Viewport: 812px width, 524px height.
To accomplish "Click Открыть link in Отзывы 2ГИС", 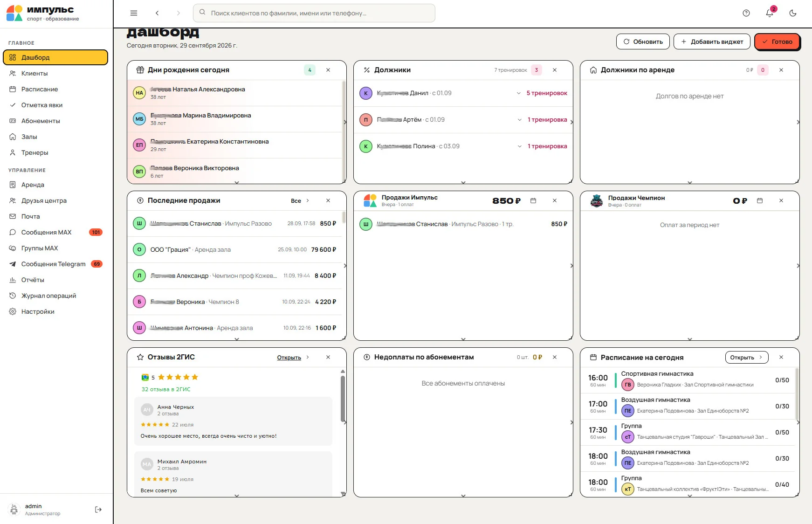I will [x=289, y=358].
